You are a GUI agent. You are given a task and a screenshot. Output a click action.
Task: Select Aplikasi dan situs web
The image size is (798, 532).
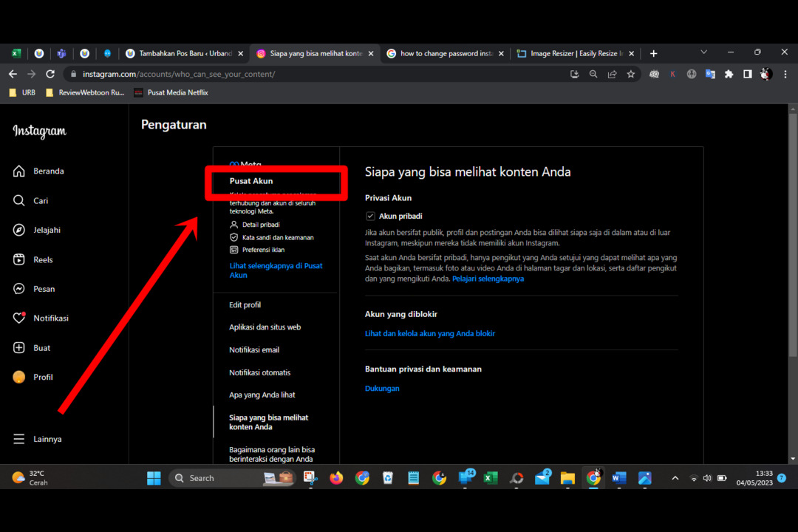point(265,327)
